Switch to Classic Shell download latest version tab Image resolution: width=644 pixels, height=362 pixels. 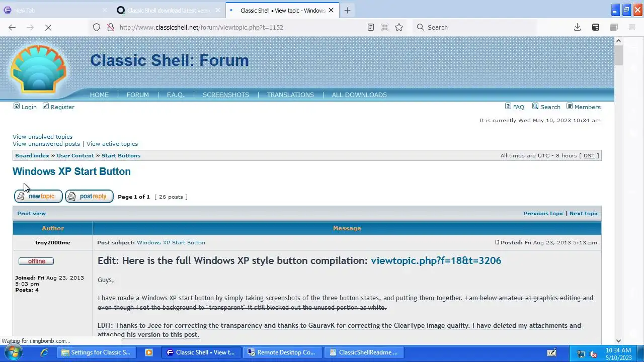click(x=169, y=10)
